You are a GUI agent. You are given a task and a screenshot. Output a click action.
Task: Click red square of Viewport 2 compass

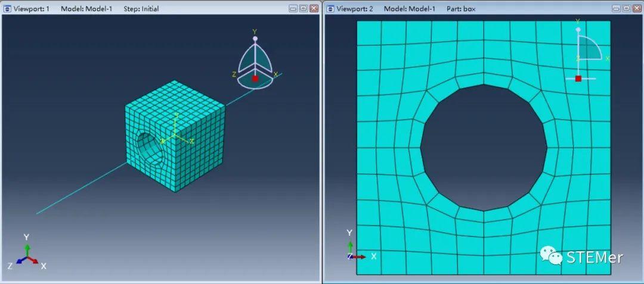[x=578, y=78]
